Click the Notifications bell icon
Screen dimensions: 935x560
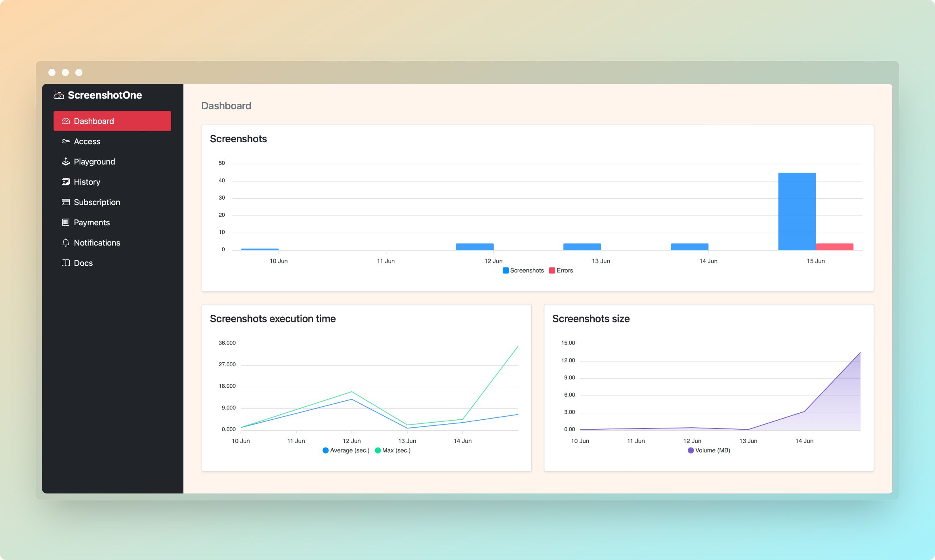(66, 243)
